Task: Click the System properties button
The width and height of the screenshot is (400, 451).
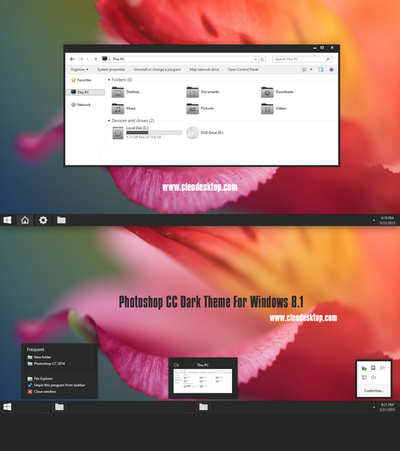Action: (111, 70)
